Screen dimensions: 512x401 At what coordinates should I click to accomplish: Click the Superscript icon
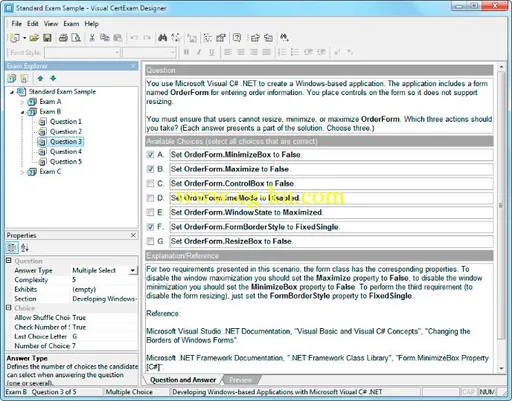pyautogui.click(x=337, y=52)
